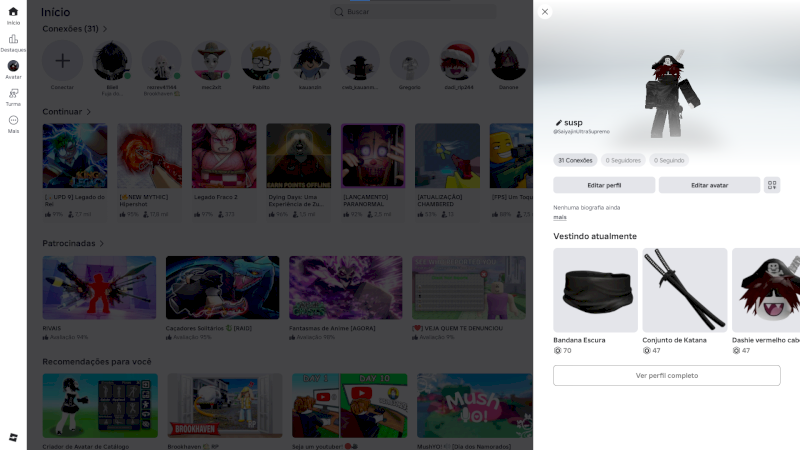The width and height of the screenshot is (800, 450).
Task: Open the King Legacy game thumbnail
Action: point(75,156)
